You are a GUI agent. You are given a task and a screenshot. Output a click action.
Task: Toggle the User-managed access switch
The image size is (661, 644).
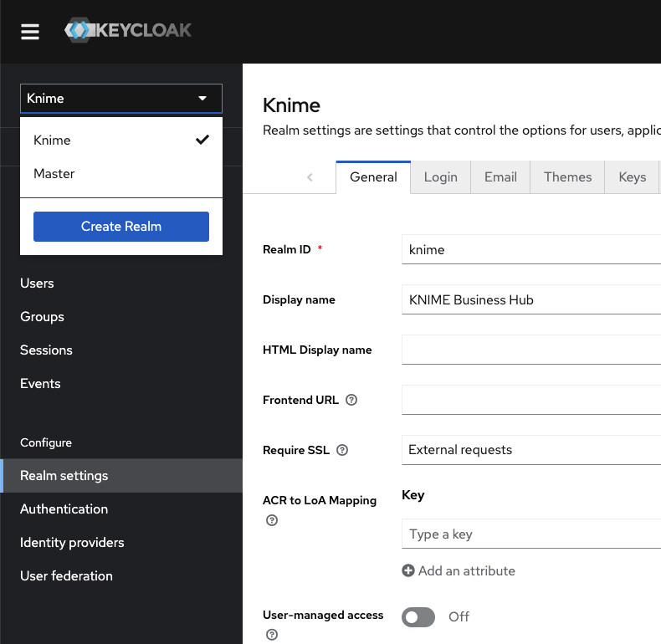pos(418,617)
